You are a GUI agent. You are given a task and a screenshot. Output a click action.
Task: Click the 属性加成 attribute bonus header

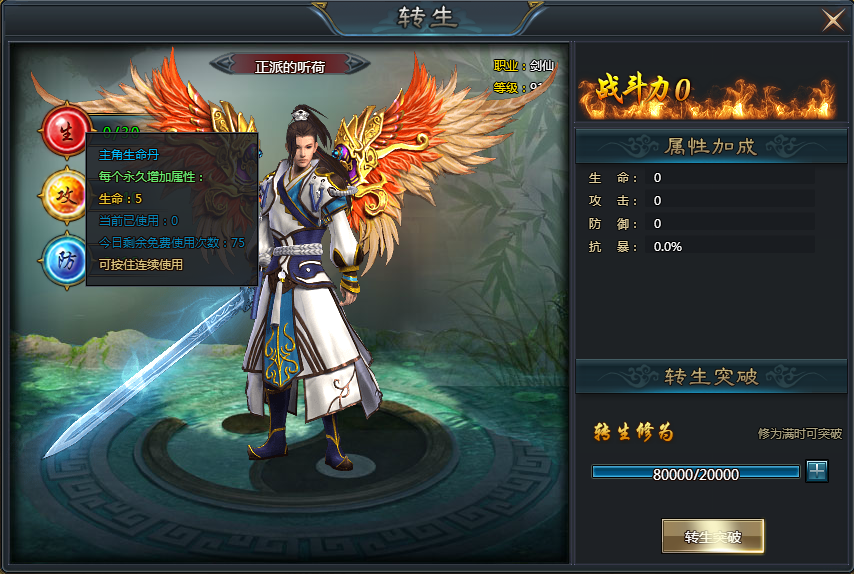(711, 146)
